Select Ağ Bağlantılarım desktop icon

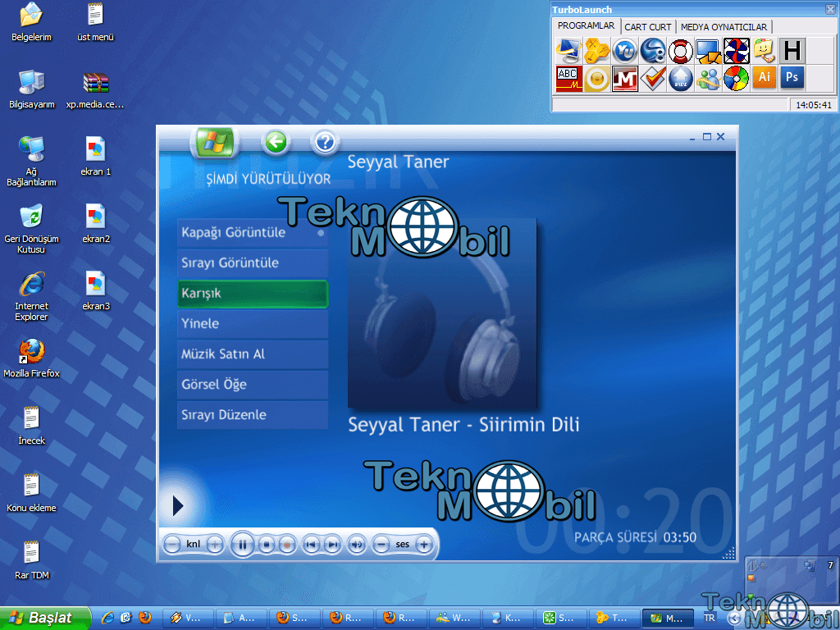31,161
